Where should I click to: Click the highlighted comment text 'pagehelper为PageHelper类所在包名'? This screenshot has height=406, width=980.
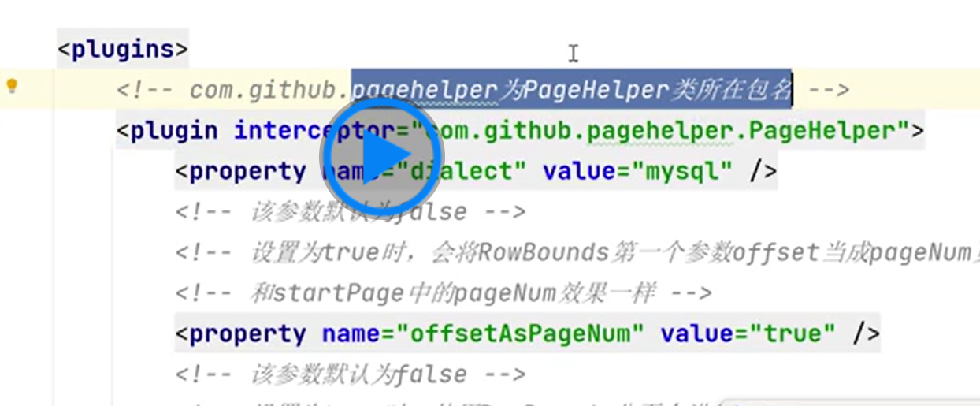pos(571,90)
